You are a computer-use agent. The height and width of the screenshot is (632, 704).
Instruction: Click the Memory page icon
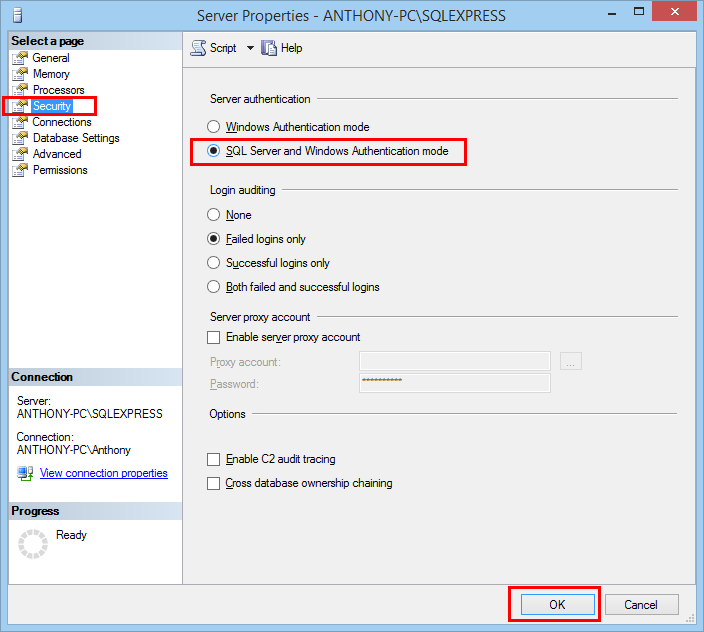coord(20,74)
